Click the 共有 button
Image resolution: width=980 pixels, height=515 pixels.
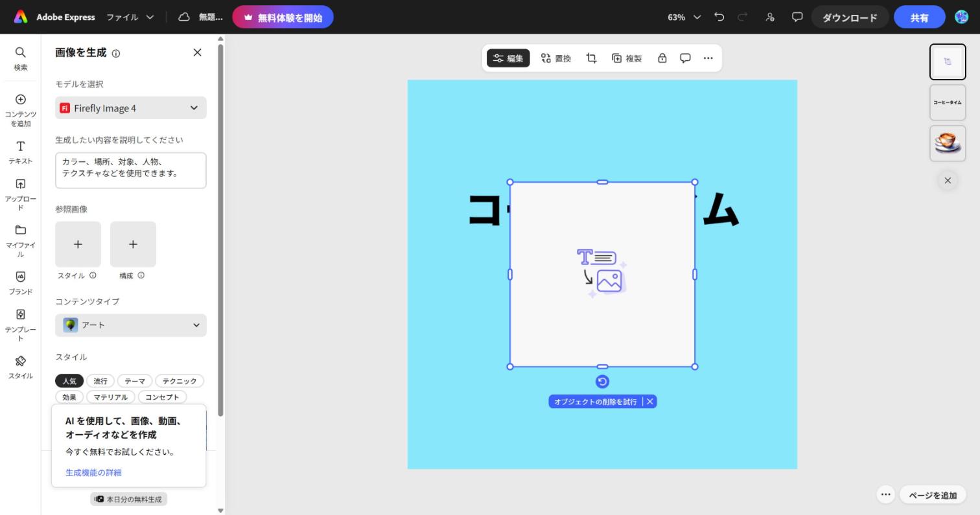(x=919, y=17)
